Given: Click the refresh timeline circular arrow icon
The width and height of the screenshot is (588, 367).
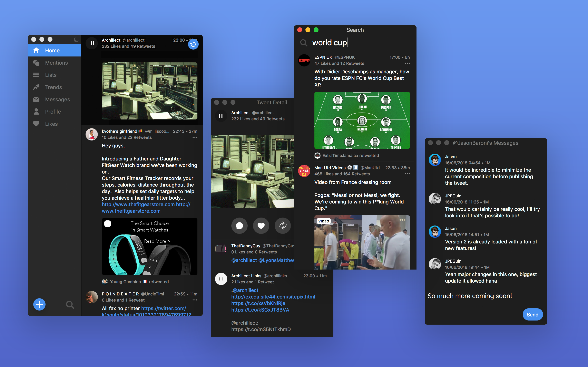Looking at the screenshot, I should tap(193, 44).
